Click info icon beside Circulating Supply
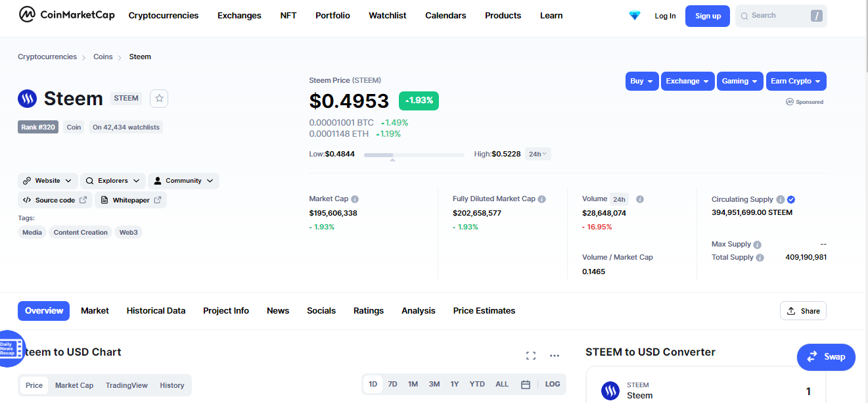Image resolution: width=868 pixels, height=403 pixels. pos(780,199)
